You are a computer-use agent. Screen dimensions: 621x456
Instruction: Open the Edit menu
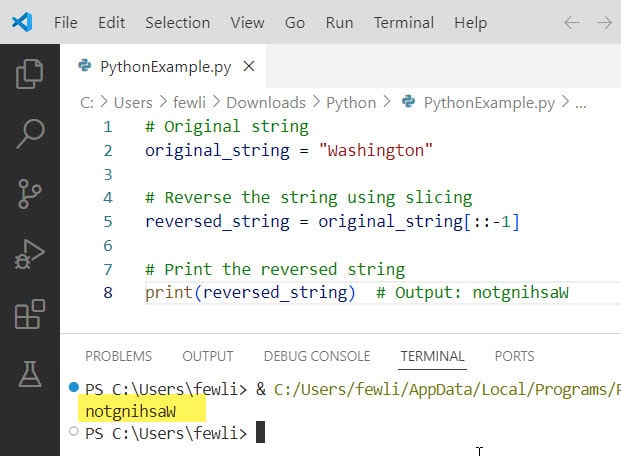(x=112, y=23)
